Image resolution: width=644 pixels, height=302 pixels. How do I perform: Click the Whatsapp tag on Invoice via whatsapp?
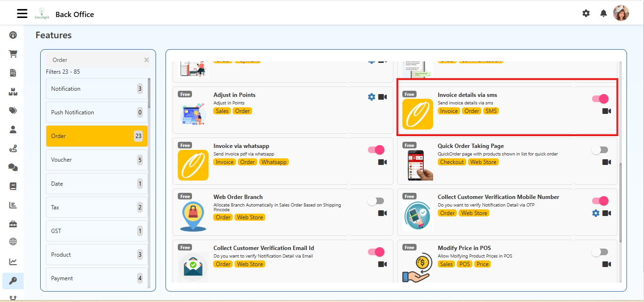[x=274, y=162]
